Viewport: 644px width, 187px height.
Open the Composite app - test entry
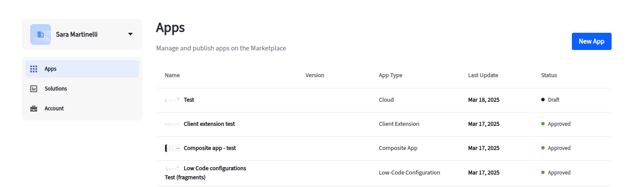tap(209, 148)
